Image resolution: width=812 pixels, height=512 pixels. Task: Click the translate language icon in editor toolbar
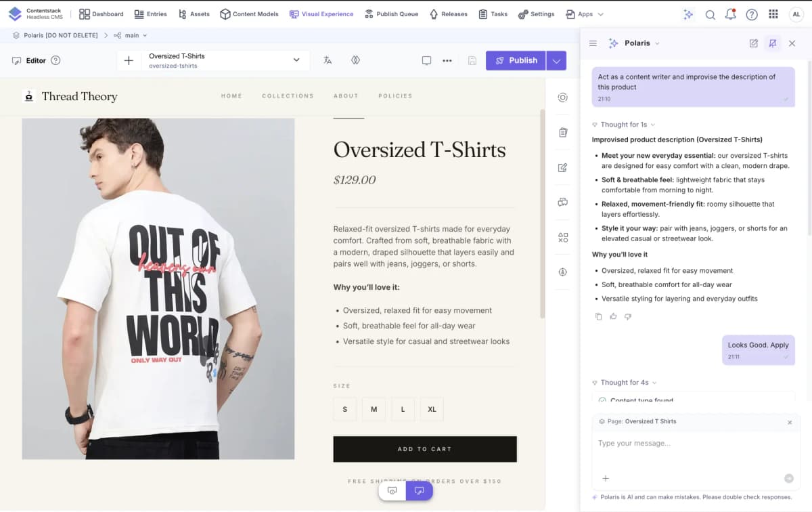pos(328,60)
